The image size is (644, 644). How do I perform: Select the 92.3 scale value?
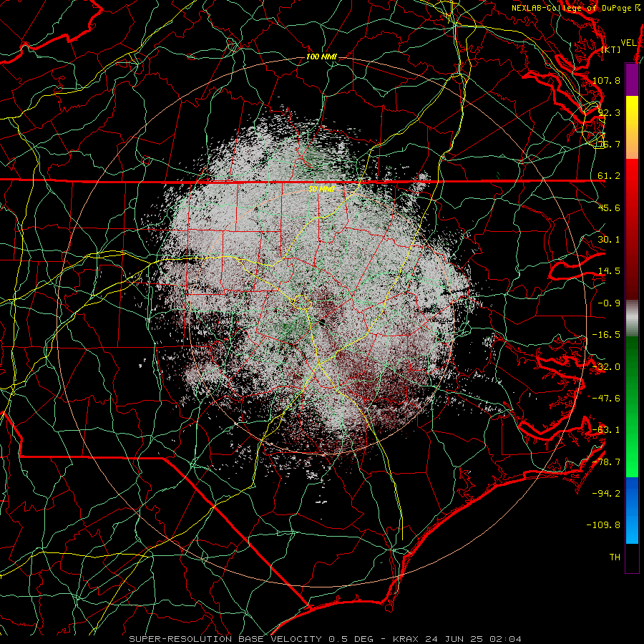point(609,112)
